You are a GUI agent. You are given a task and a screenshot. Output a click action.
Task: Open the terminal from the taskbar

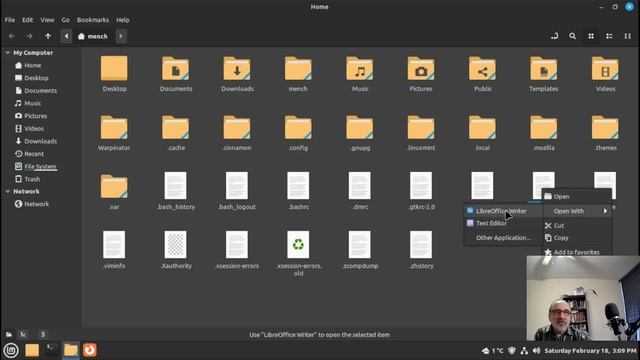pyautogui.click(x=51, y=350)
